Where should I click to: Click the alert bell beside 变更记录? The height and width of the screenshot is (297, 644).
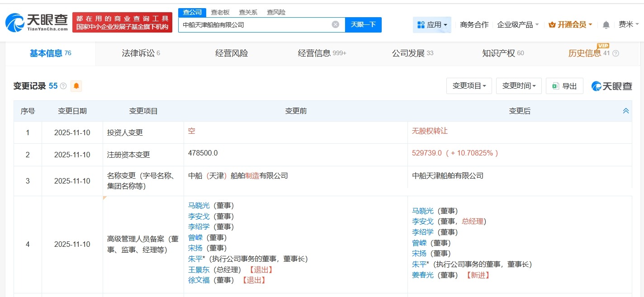[x=76, y=85]
